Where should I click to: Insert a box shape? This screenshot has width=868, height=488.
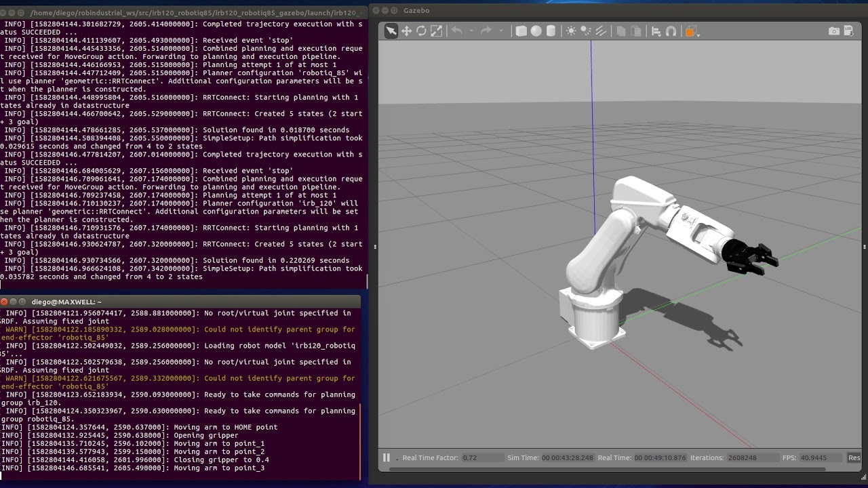pos(521,31)
